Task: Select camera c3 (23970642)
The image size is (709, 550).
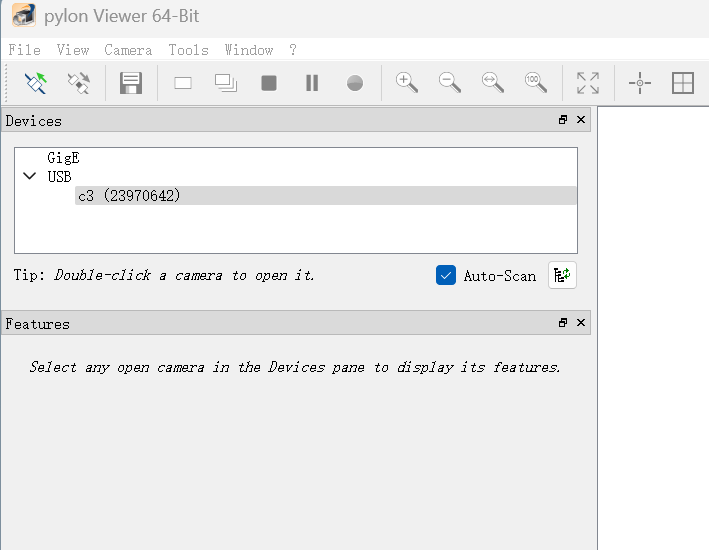Action: pos(326,195)
